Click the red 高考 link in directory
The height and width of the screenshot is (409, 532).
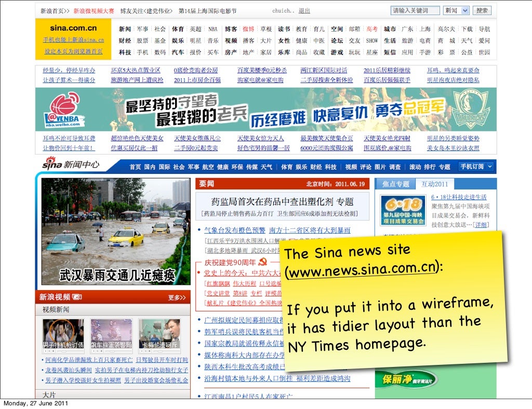372,29
